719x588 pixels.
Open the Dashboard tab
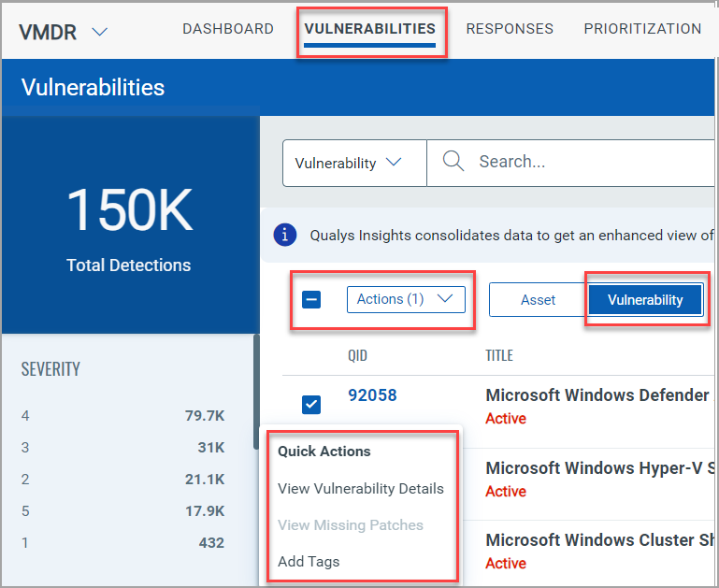228,29
